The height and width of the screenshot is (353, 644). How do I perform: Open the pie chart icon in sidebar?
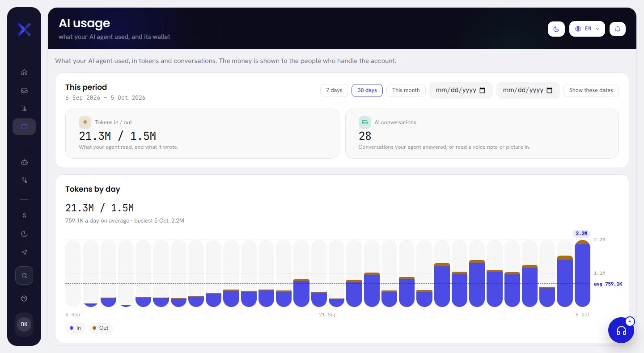click(x=24, y=234)
